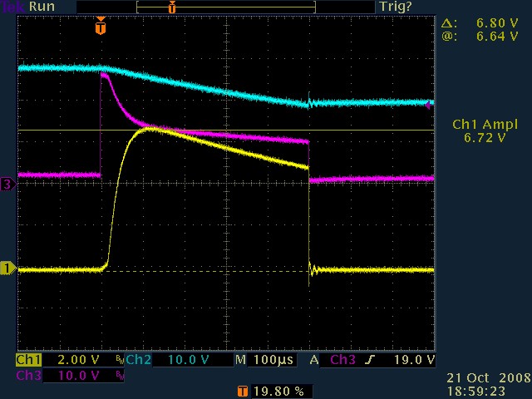Select the orange trigger position T marker

pyautogui.click(x=101, y=27)
